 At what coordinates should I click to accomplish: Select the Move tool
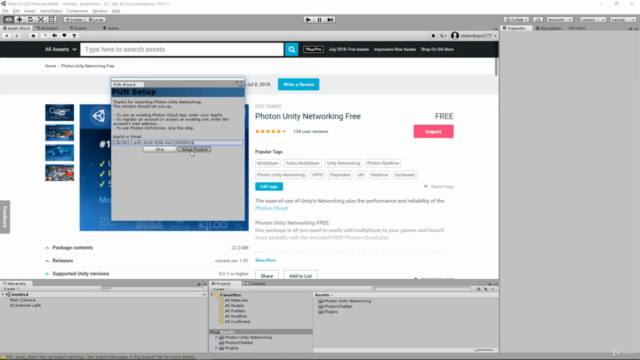19,20
